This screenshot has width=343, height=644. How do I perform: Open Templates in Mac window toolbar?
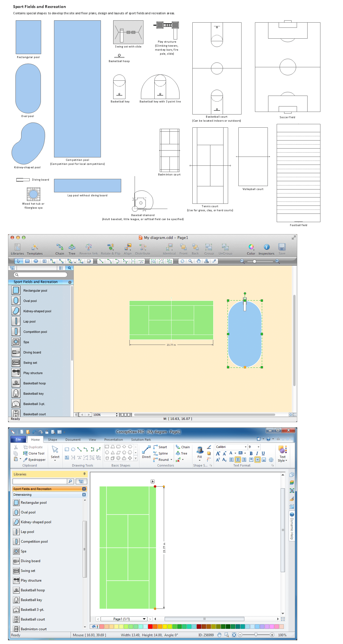tap(35, 249)
